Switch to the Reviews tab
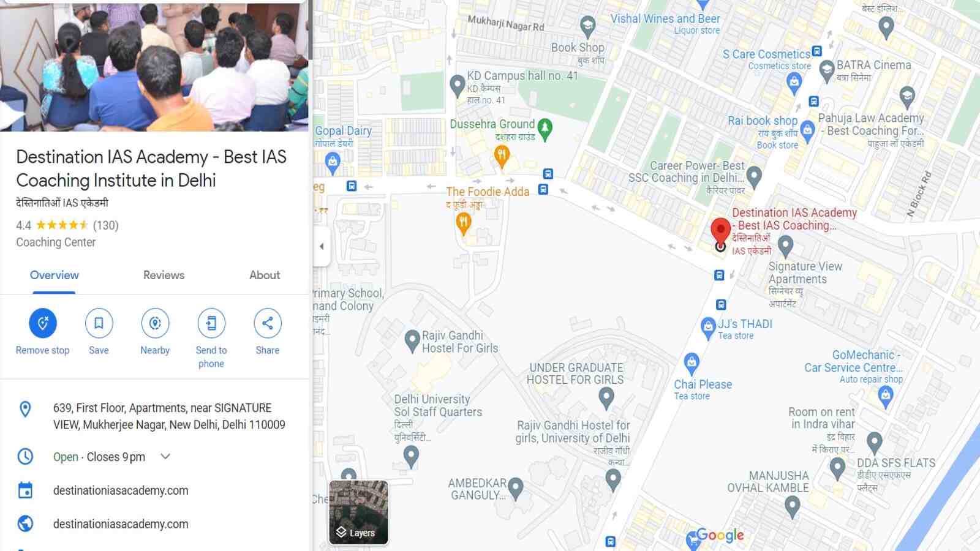 (x=164, y=275)
